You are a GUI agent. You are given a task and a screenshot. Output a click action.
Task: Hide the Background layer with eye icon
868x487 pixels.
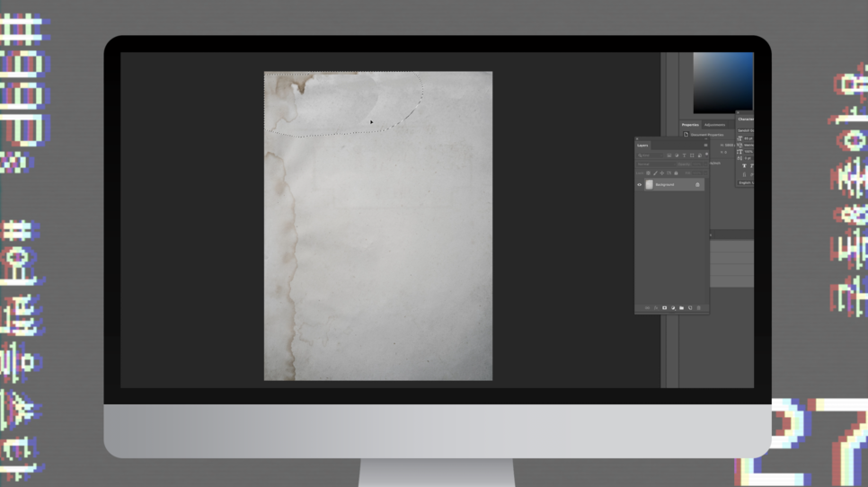tap(640, 185)
